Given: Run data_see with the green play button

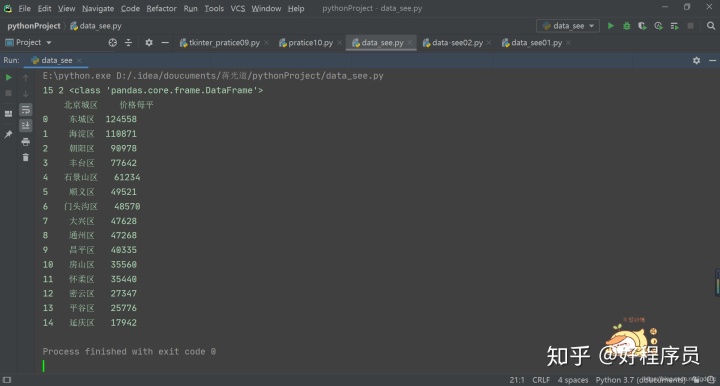Looking at the screenshot, I should tap(611, 26).
